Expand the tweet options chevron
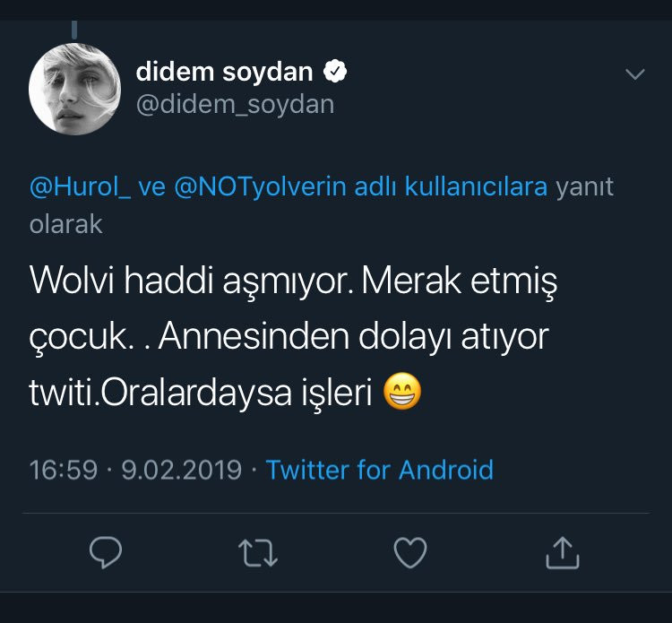 [x=634, y=74]
